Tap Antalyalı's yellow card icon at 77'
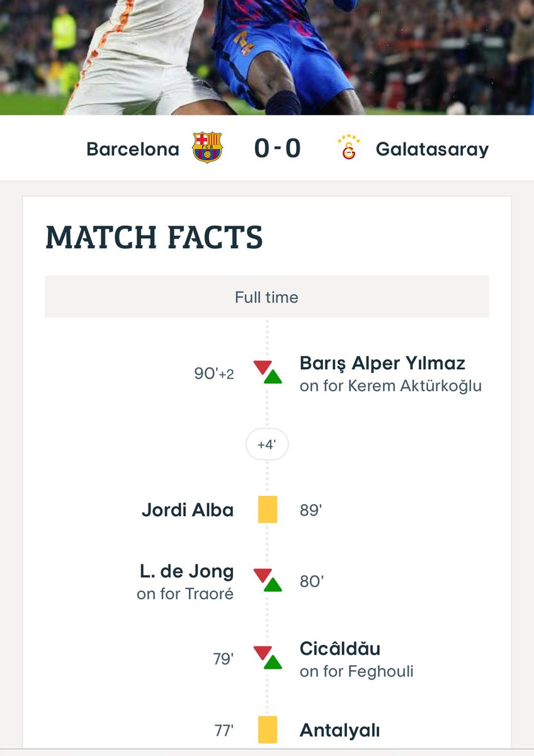Screen dimensions: 534x756 click(268, 730)
